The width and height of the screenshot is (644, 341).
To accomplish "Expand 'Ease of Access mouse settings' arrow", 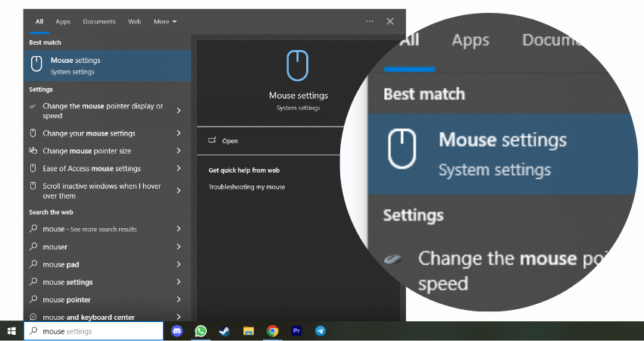I will [179, 168].
